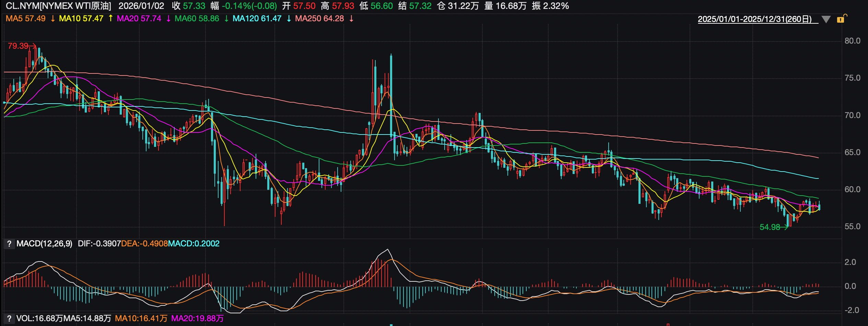Click the green down arrow beside MA60

coord(226,19)
